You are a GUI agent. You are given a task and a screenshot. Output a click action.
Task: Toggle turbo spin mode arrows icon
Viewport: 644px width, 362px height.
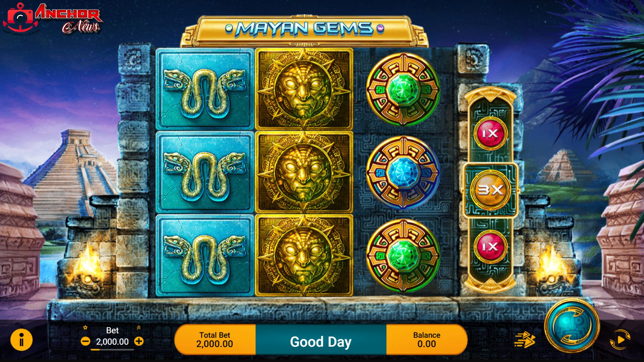click(525, 340)
